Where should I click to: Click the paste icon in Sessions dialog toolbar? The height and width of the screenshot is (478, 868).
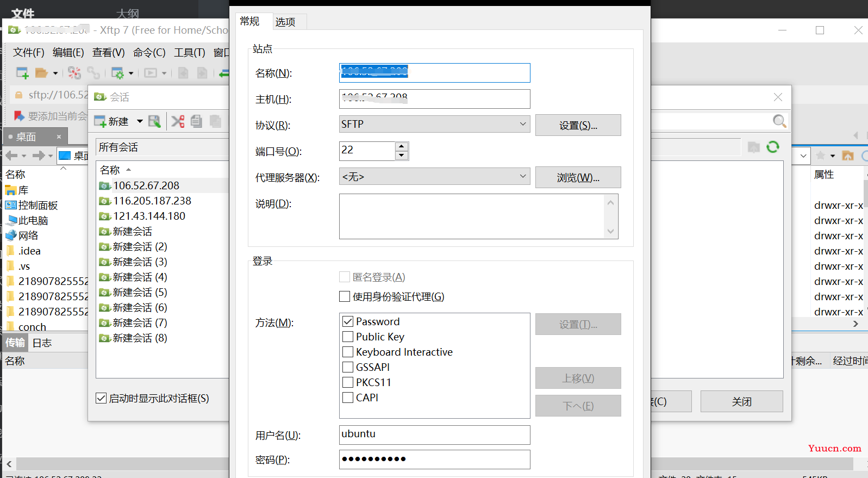pyautogui.click(x=215, y=121)
